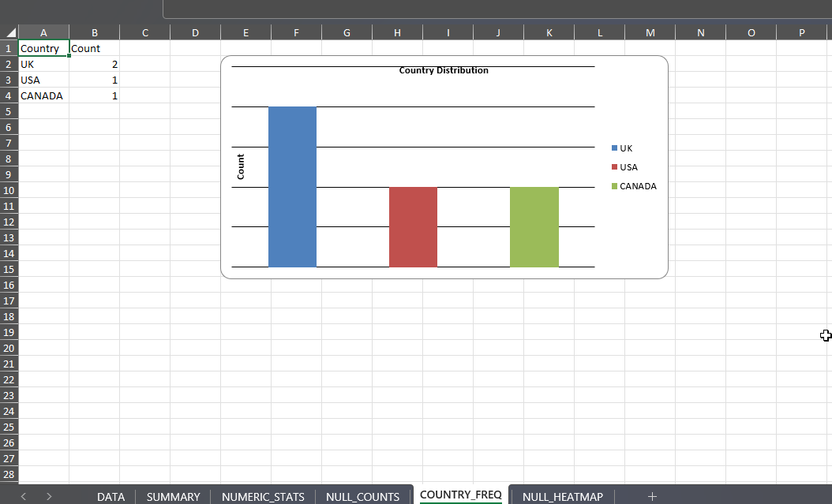Click the Country Distribution chart title
This screenshot has height=504, width=832.
pyautogui.click(x=444, y=71)
